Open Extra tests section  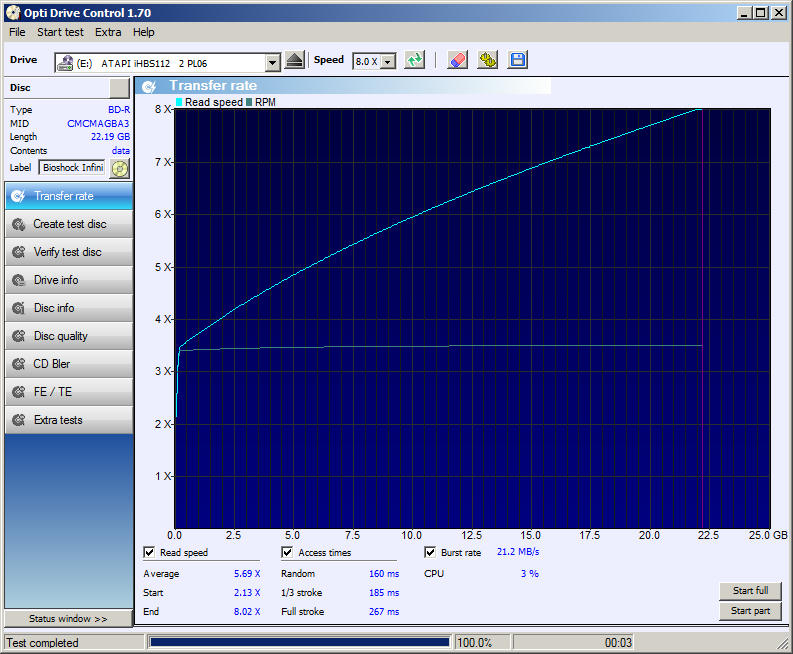(69, 420)
